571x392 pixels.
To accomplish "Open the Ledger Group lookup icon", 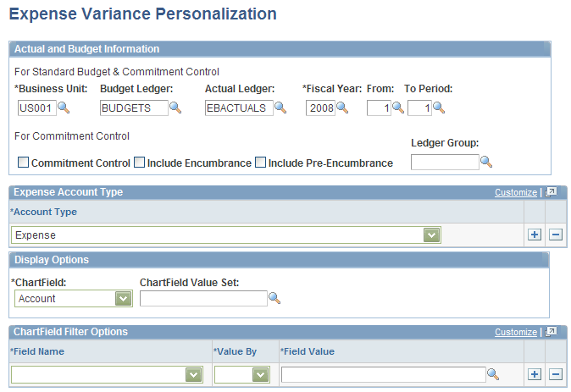I will tap(486, 162).
